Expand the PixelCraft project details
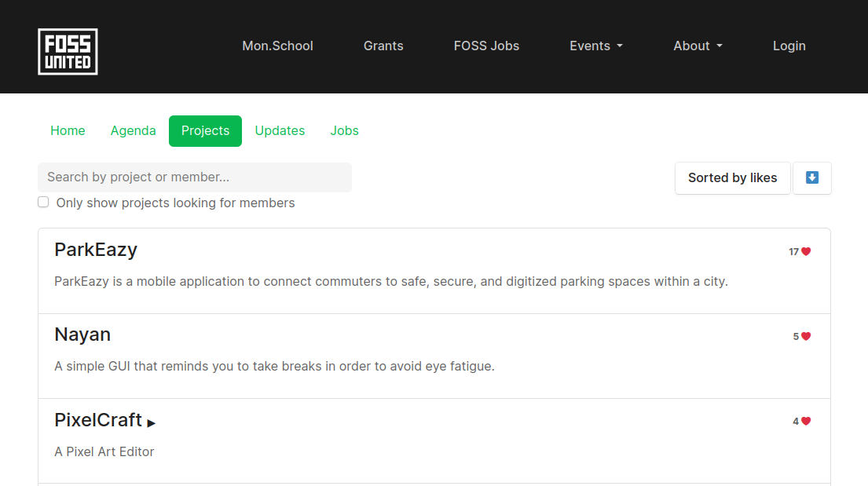 tap(152, 422)
